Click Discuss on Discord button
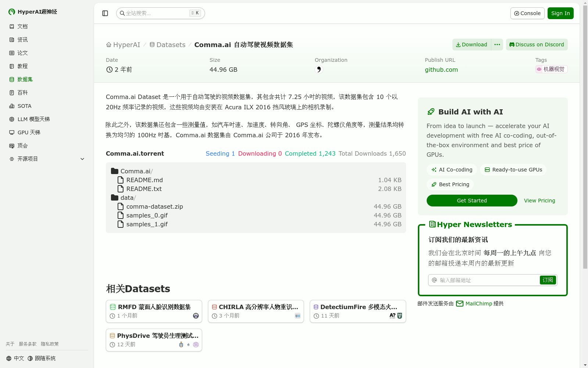Screen dimensions: 588x368 537,45
